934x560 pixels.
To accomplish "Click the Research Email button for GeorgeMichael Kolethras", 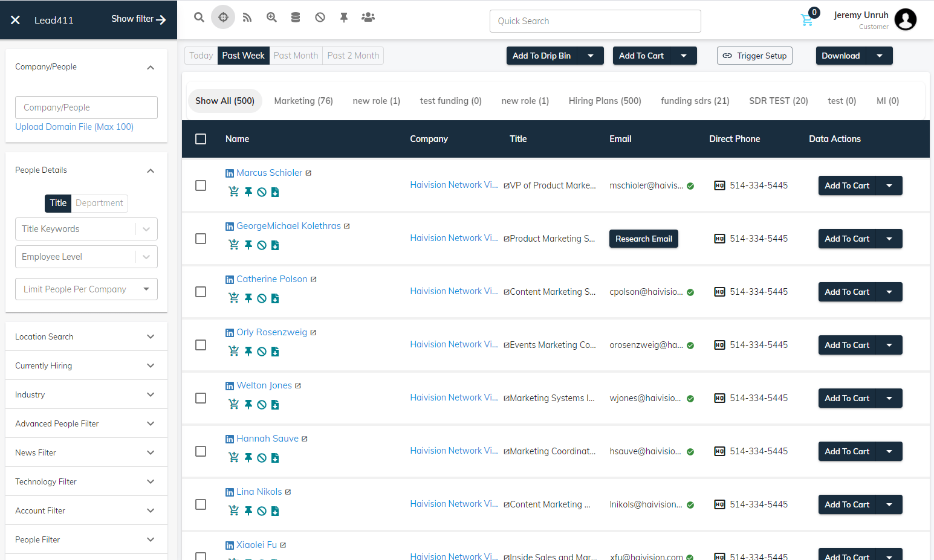I will tap(643, 239).
